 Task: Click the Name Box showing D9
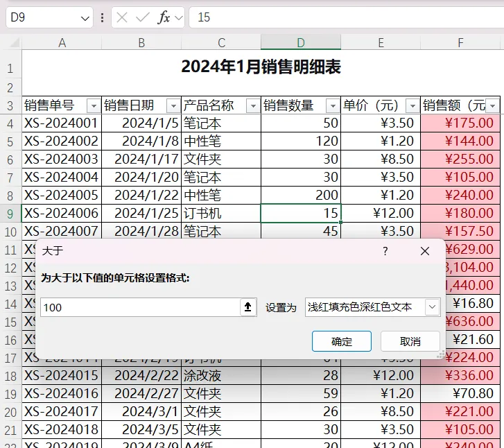coord(49,17)
